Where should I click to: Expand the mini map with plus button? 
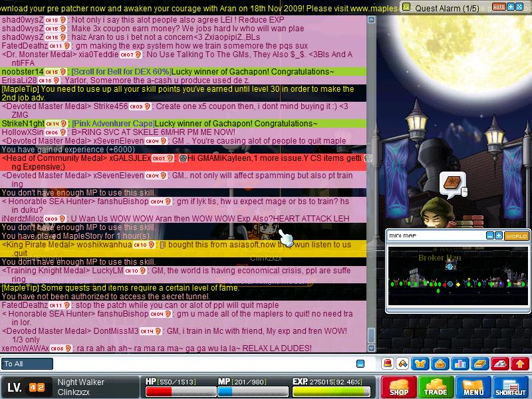499,235
